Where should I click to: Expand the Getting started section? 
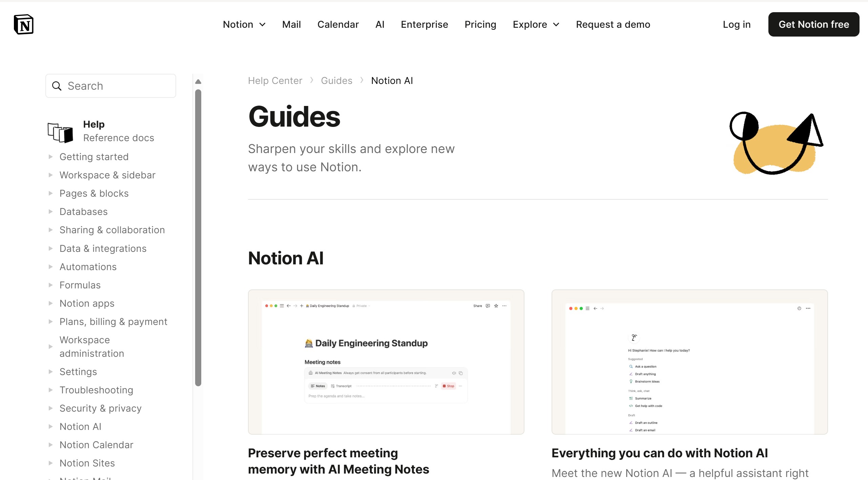[x=50, y=157]
